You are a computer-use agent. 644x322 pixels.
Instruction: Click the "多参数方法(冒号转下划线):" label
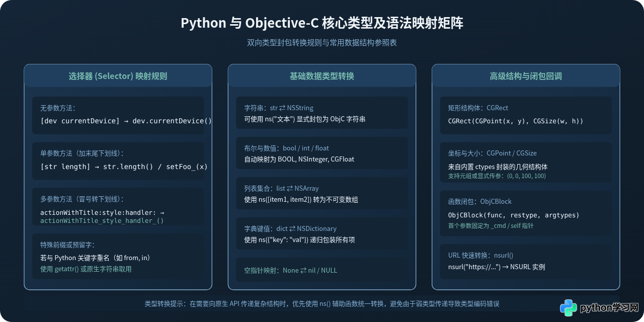[82, 199]
